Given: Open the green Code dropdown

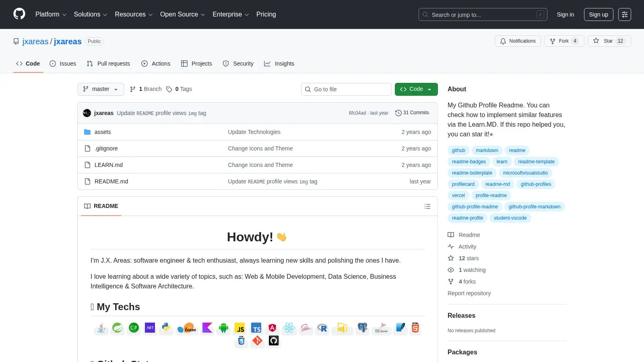Looking at the screenshot, I should [x=416, y=89].
